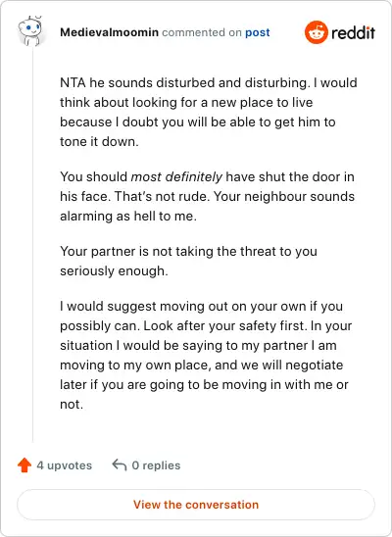The width and height of the screenshot is (392, 537).
Task: Click the reply arrow icon
Action: (x=120, y=465)
